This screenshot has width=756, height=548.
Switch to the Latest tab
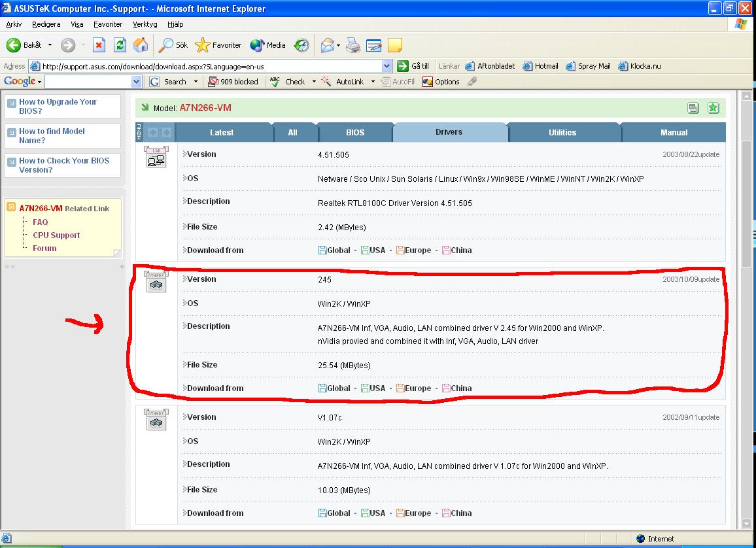point(222,133)
